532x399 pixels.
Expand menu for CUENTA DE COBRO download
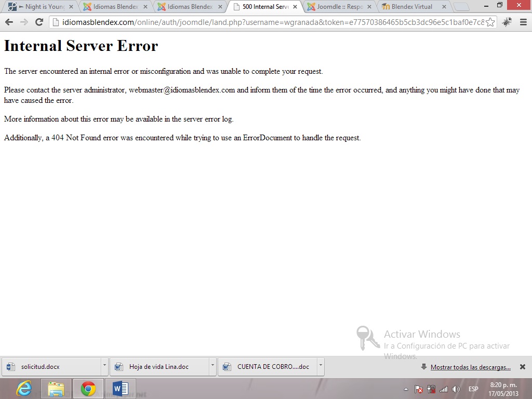[321, 366]
